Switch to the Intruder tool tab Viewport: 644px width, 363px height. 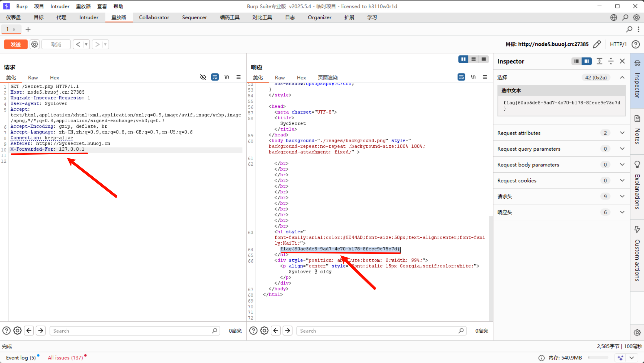coord(89,17)
